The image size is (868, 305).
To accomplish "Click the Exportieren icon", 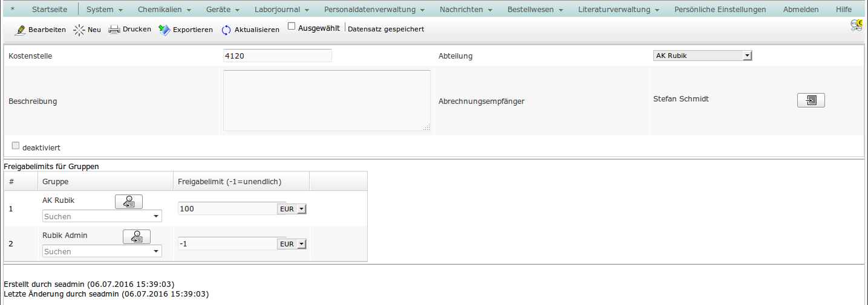I will [x=164, y=30].
